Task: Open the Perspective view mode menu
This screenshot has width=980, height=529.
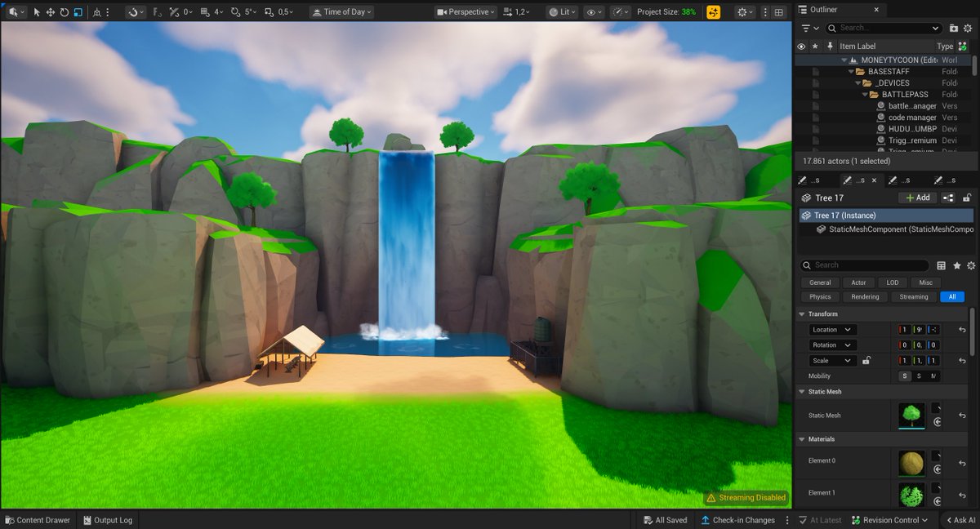Action: (465, 12)
